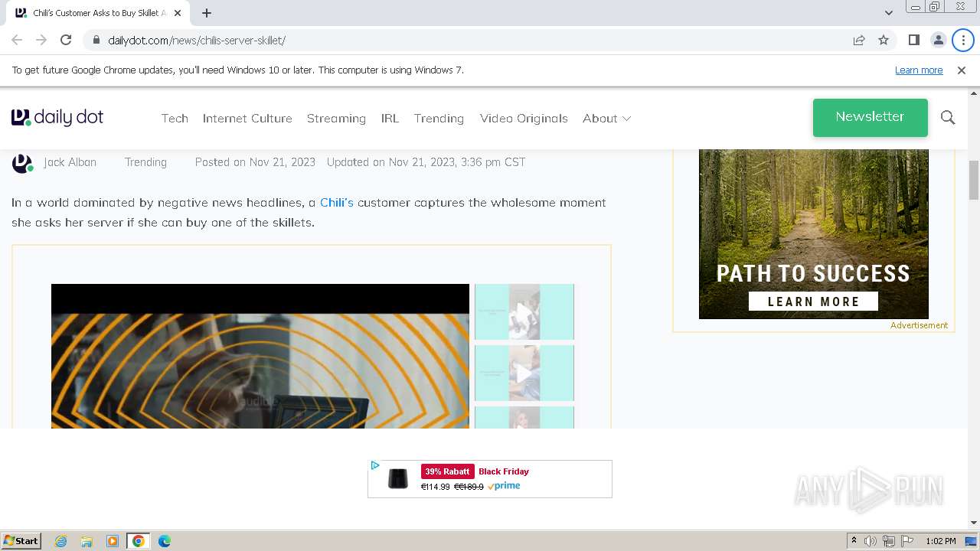The height and width of the screenshot is (551, 980).
Task: Click the taskbar clock 1:02 PM
Action: coord(941,541)
